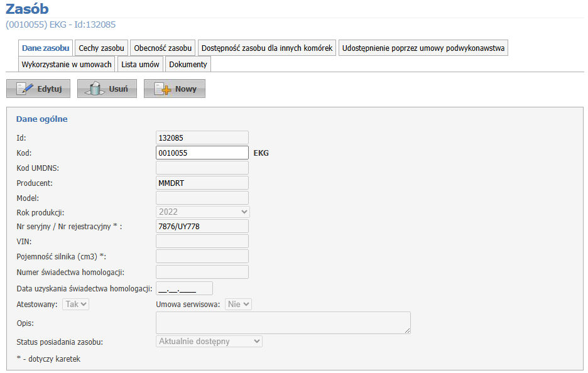Expand the Rok produkcji dropdown
This screenshot has height=373, width=588.
pos(202,212)
